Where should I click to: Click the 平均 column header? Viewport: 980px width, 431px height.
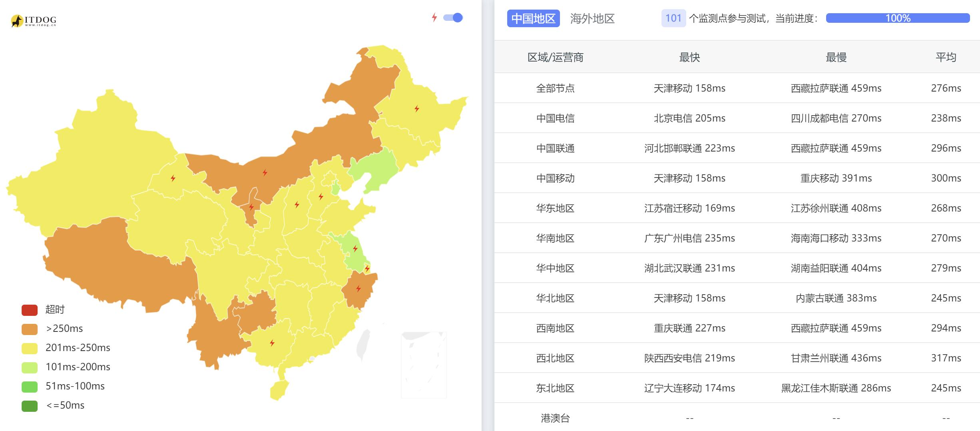click(946, 57)
